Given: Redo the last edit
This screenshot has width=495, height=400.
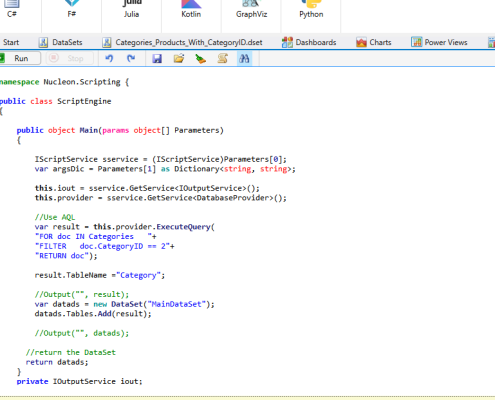Looking at the screenshot, I should click(131, 59).
